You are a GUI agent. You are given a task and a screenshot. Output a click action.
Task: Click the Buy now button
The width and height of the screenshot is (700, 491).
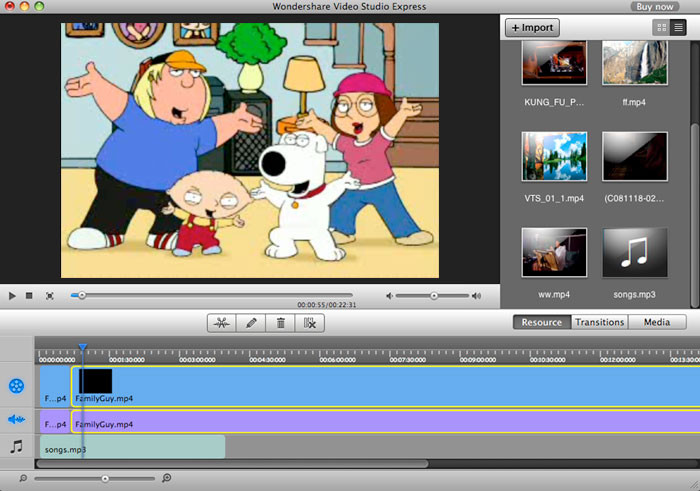coord(654,6)
